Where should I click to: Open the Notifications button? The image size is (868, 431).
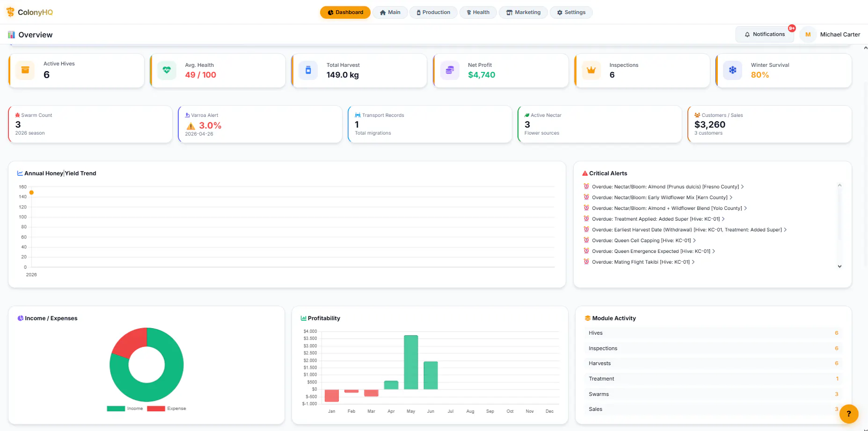tap(765, 35)
